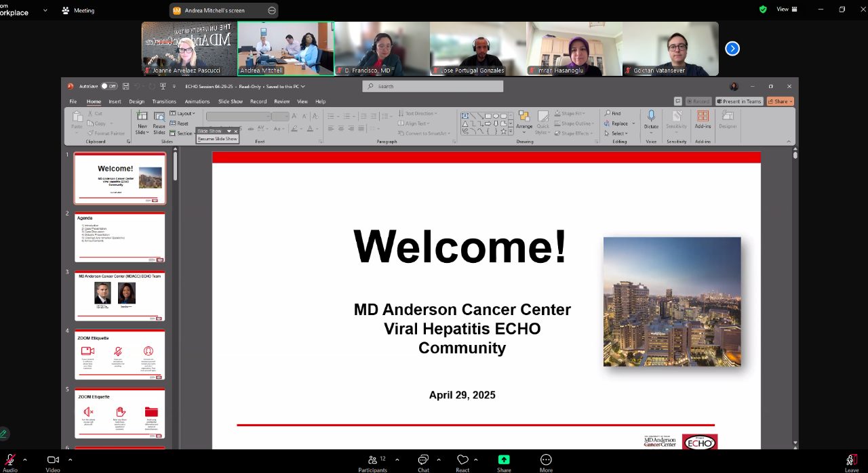Open the View dropdown at top right

pyautogui.click(x=787, y=9)
